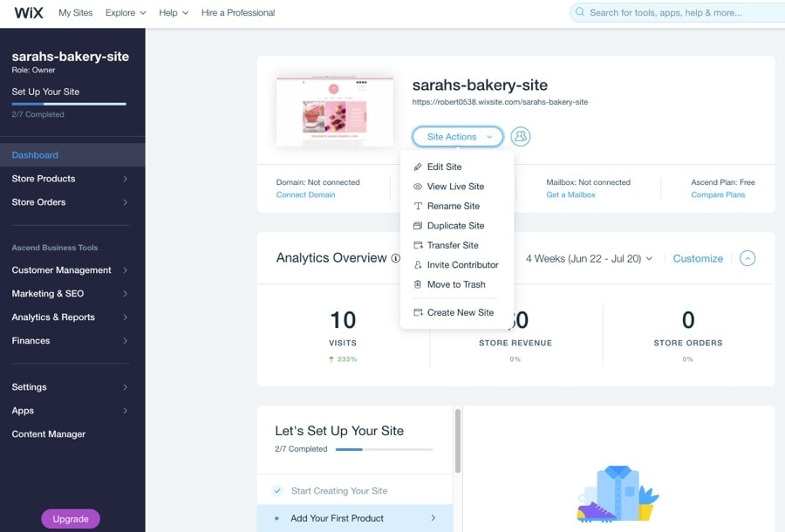The width and height of the screenshot is (785, 532).
Task: Click Customize analytics link
Action: click(698, 259)
